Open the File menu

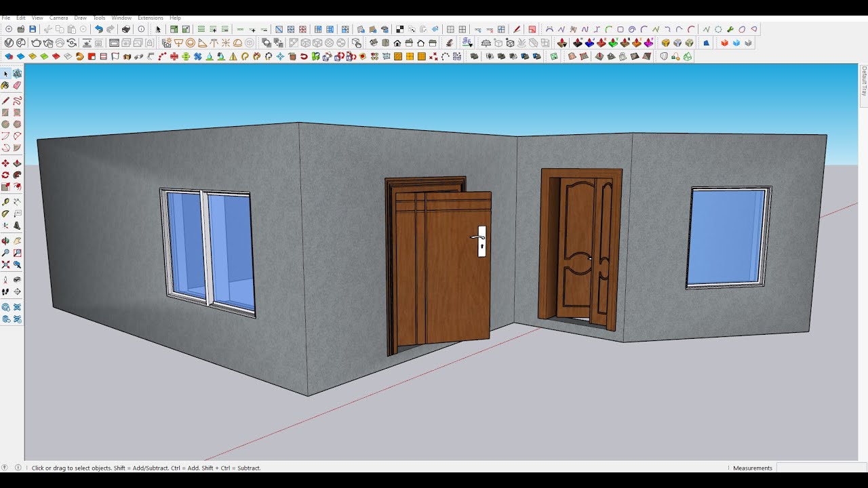6,18
